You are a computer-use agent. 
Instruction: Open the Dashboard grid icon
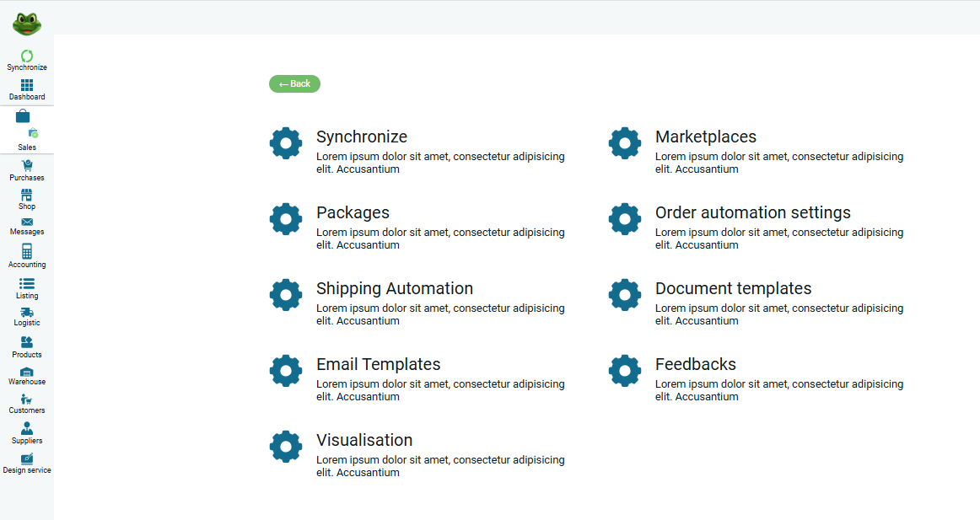point(27,85)
